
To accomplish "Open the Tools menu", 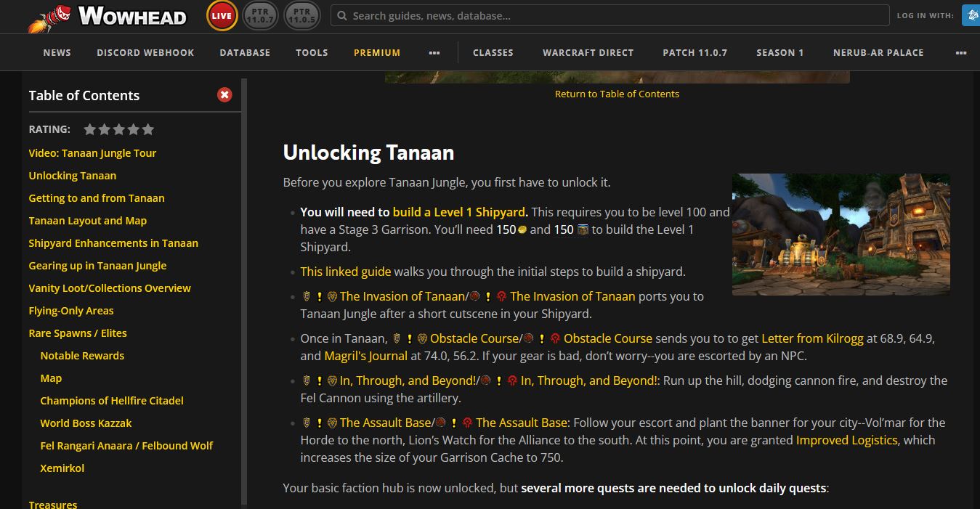I will (312, 52).
